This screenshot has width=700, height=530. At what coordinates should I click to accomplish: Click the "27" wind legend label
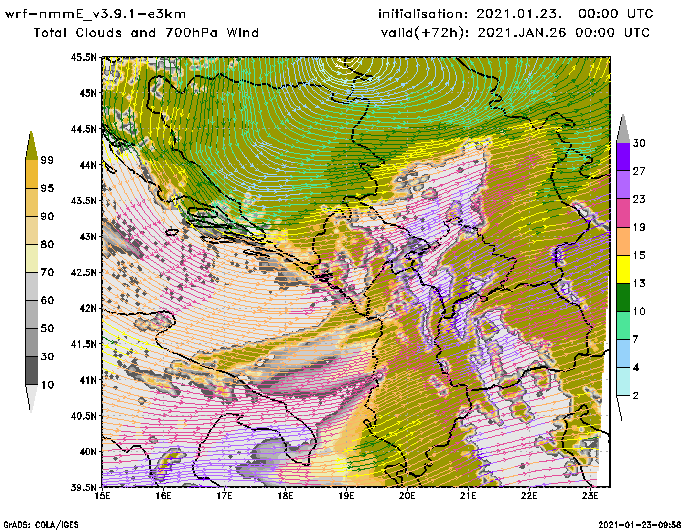point(639,171)
